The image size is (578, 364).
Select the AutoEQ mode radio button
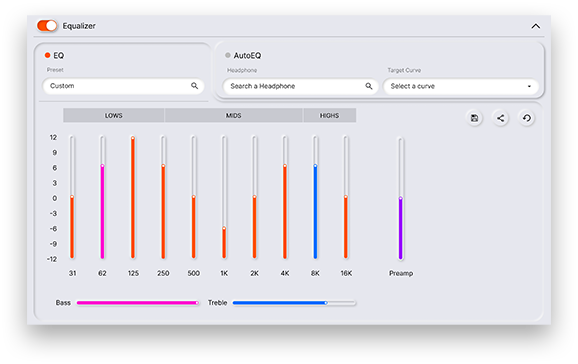coord(228,55)
